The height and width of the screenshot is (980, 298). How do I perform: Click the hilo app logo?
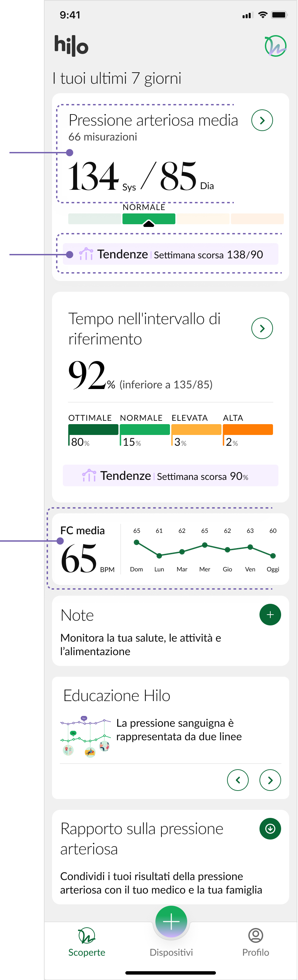(x=72, y=46)
